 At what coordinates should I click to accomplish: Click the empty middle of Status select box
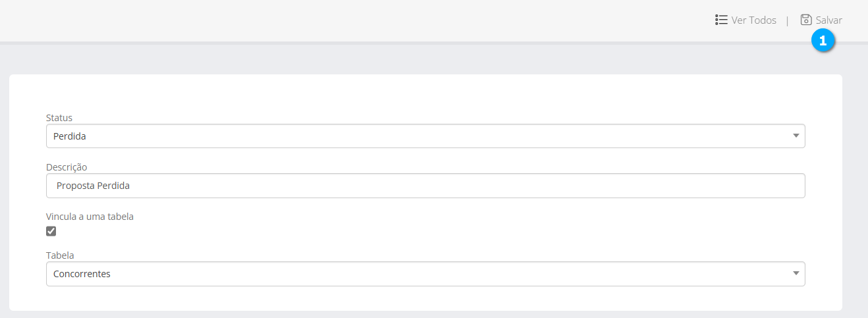(x=428, y=136)
